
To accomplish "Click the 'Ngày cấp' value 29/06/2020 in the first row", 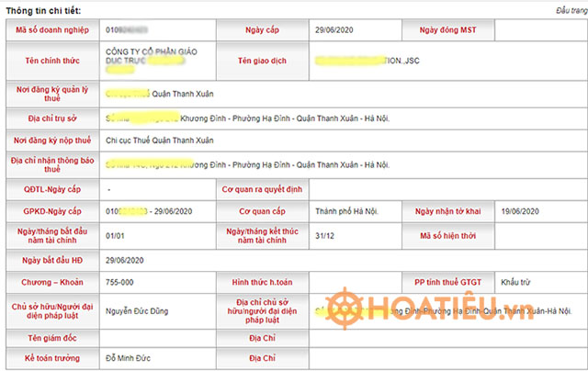I will tap(334, 30).
